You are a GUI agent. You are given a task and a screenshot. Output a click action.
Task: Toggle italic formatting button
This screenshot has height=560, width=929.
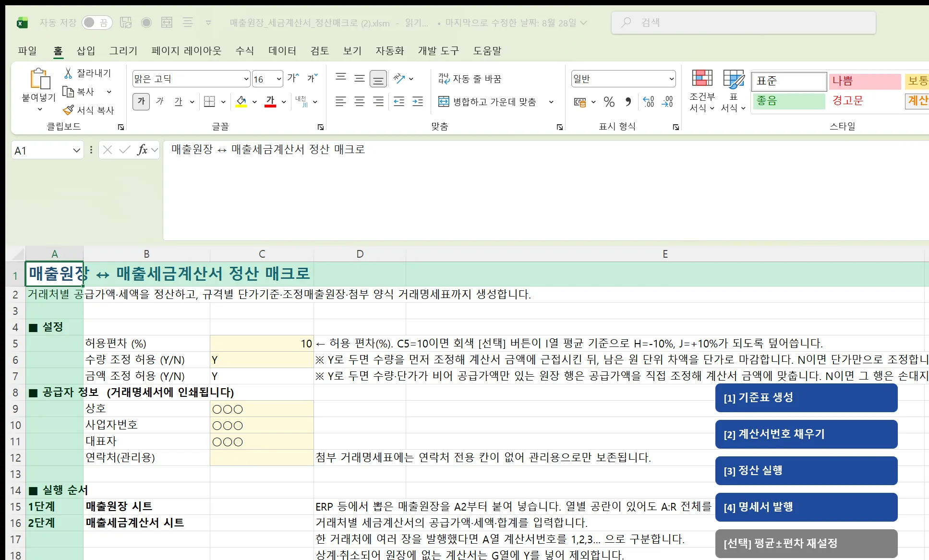pyautogui.click(x=160, y=101)
